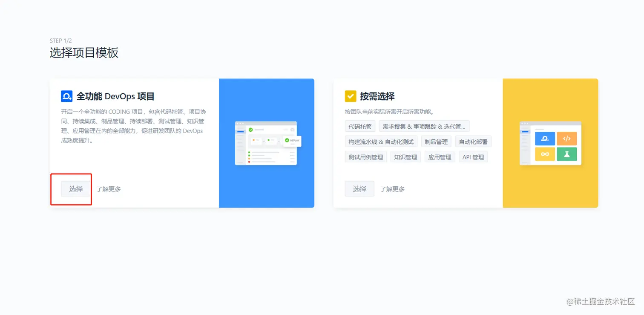Viewport: 644px width, 315px height.
Task: Select the 知识管理 feature tag
Action: 405,157
